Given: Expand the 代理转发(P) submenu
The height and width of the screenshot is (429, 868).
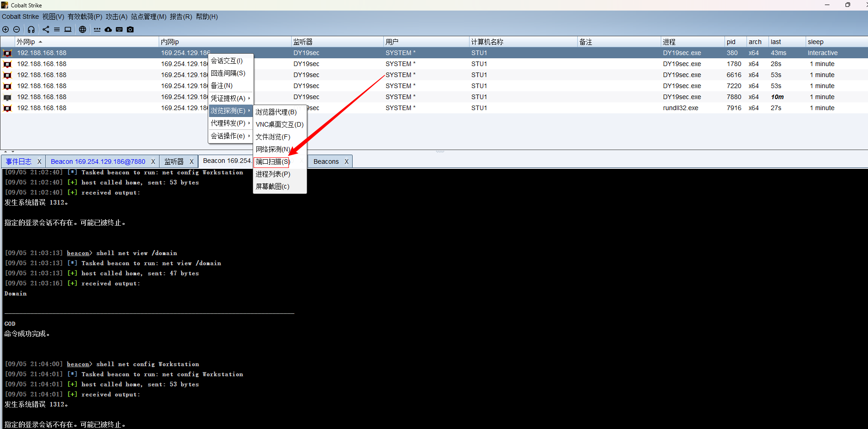Looking at the screenshot, I should [231, 123].
